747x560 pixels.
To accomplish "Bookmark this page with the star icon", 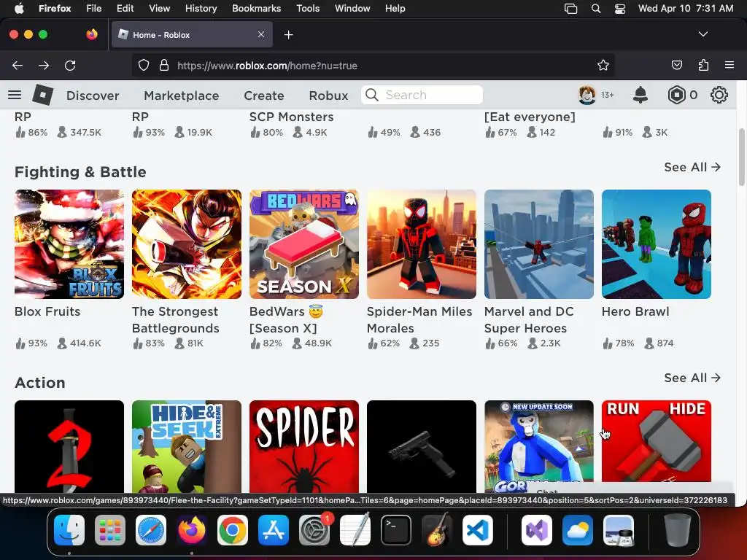I will 603,65.
